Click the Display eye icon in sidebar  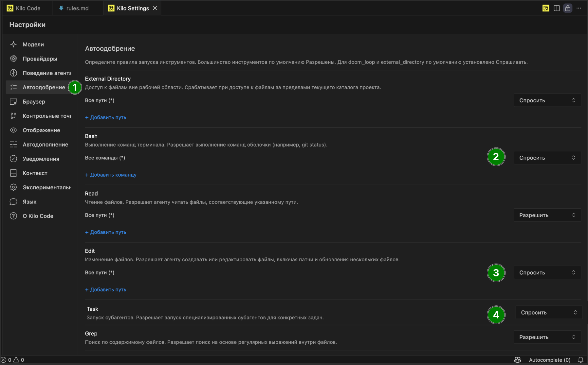pyautogui.click(x=13, y=130)
